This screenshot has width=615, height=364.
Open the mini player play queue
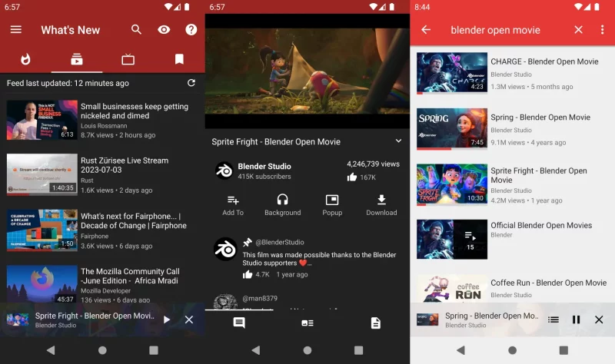tap(553, 319)
